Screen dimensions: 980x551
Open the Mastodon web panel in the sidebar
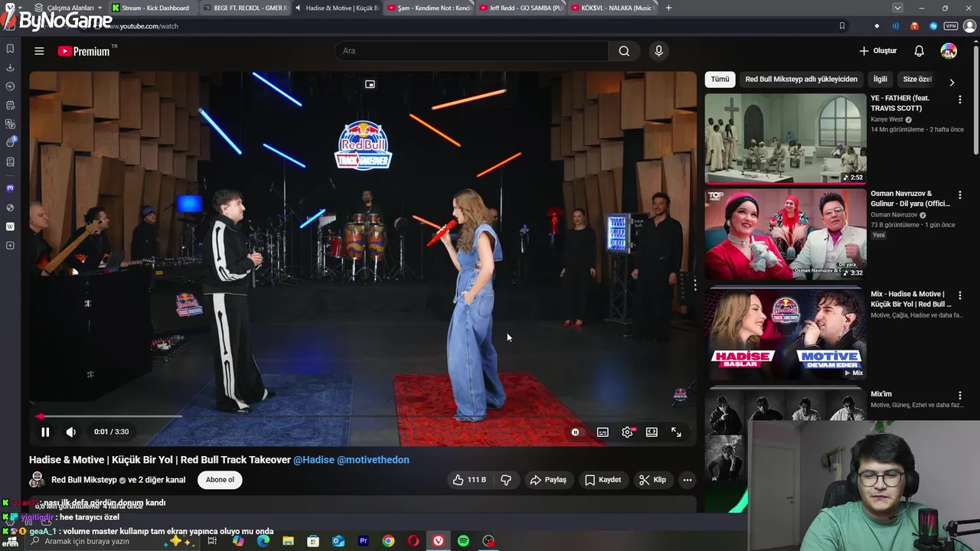(x=10, y=187)
